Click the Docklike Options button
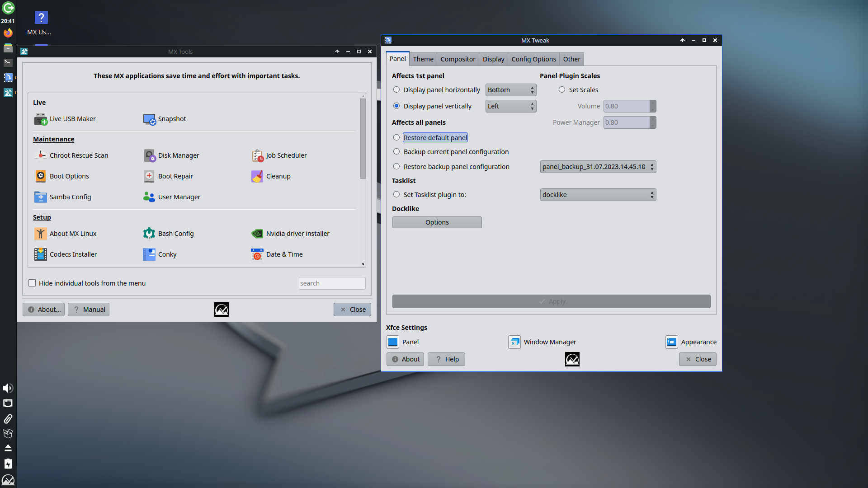This screenshot has width=868, height=488. click(437, 222)
